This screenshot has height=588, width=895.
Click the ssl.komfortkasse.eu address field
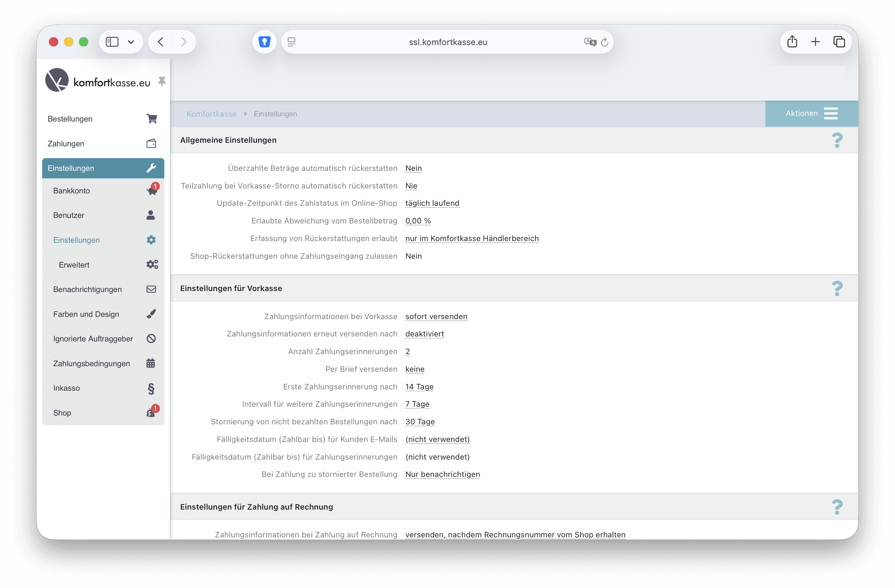point(447,42)
